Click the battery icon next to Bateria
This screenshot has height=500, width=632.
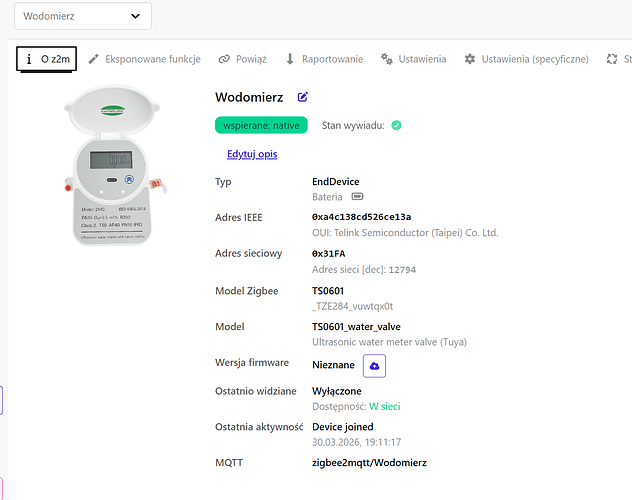[358, 197]
